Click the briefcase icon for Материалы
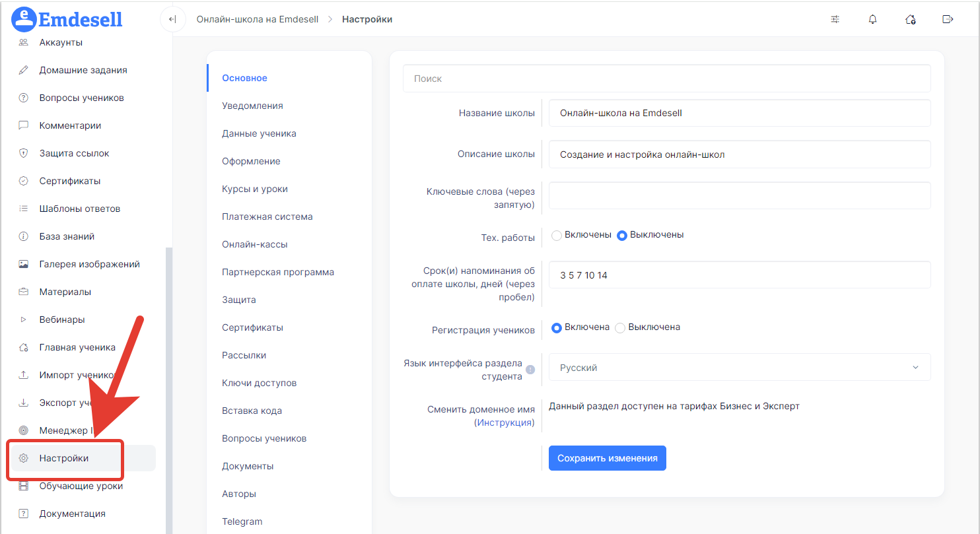This screenshot has width=980, height=534. (24, 292)
